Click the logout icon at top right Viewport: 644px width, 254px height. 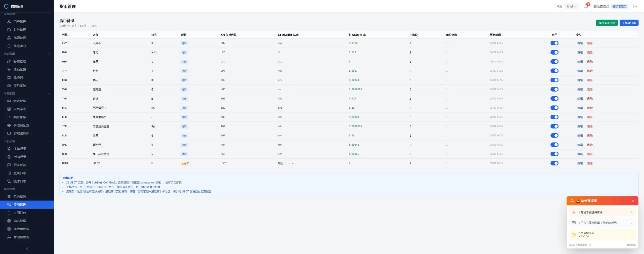pyautogui.click(x=635, y=6)
